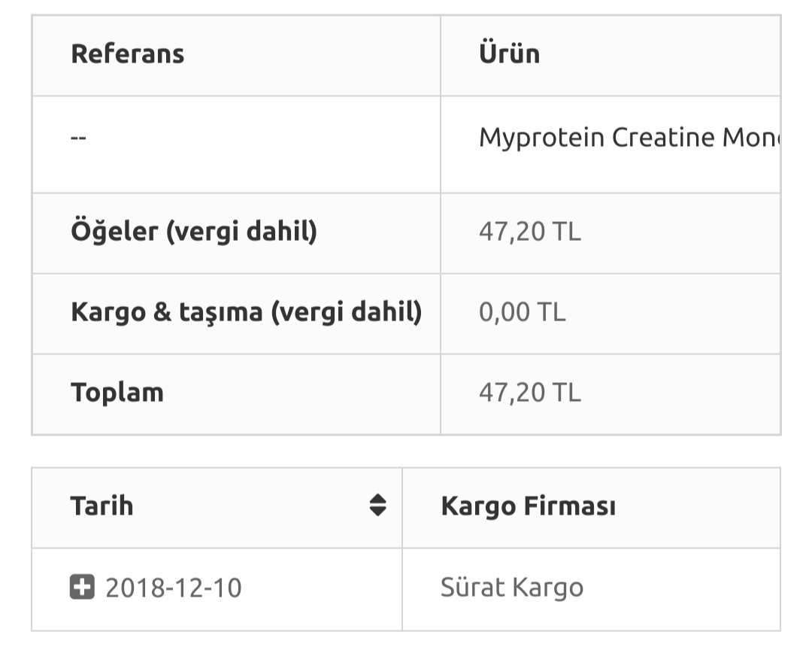This screenshot has width=812, height=653.
Task: Select the Öğeler amount 47,20 TL
Action: (x=529, y=232)
